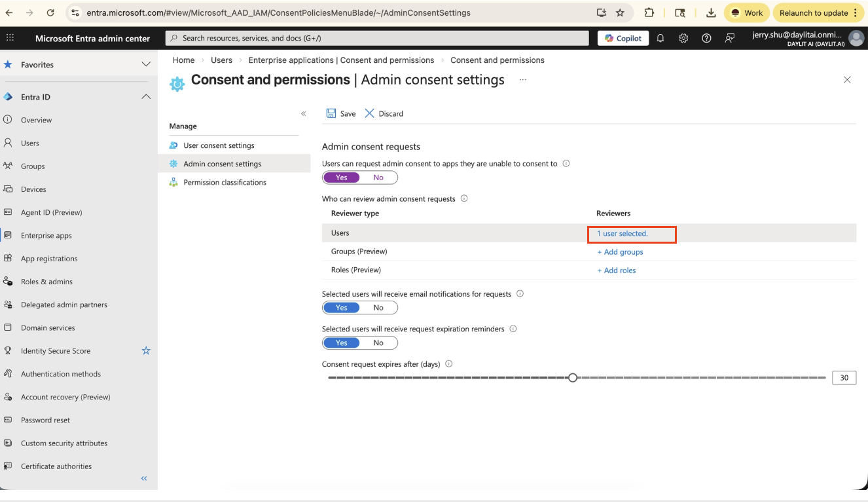Image resolution: width=868 pixels, height=503 pixels.
Task: Open Chrome downloads icon
Action: [x=711, y=12]
